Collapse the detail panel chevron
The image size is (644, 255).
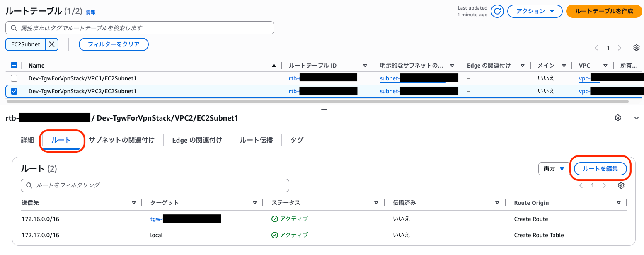coord(637,118)
